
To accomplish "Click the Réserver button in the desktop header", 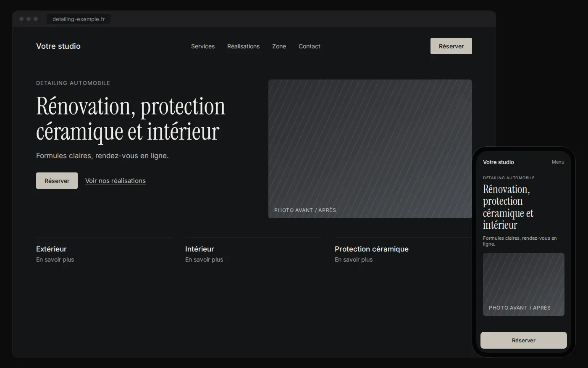I will [x=451, y=46].
